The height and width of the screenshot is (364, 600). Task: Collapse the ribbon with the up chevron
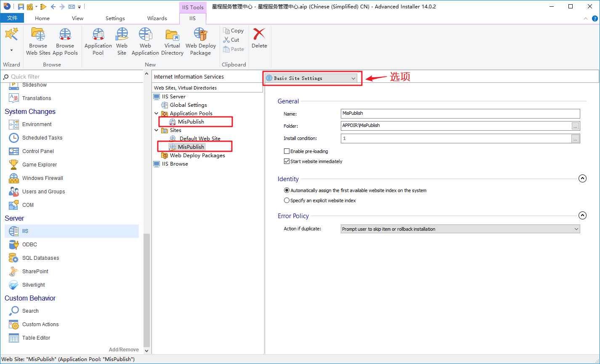586,19
